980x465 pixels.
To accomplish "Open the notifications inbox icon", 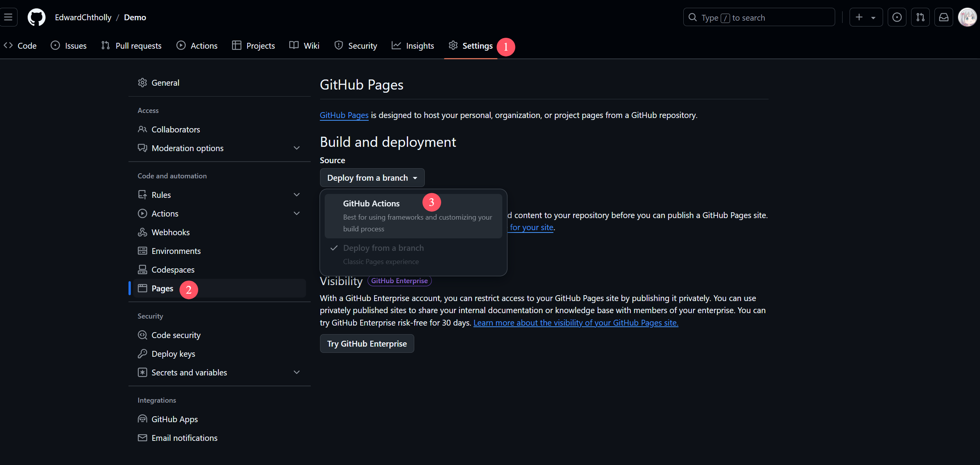I will 944,17.
